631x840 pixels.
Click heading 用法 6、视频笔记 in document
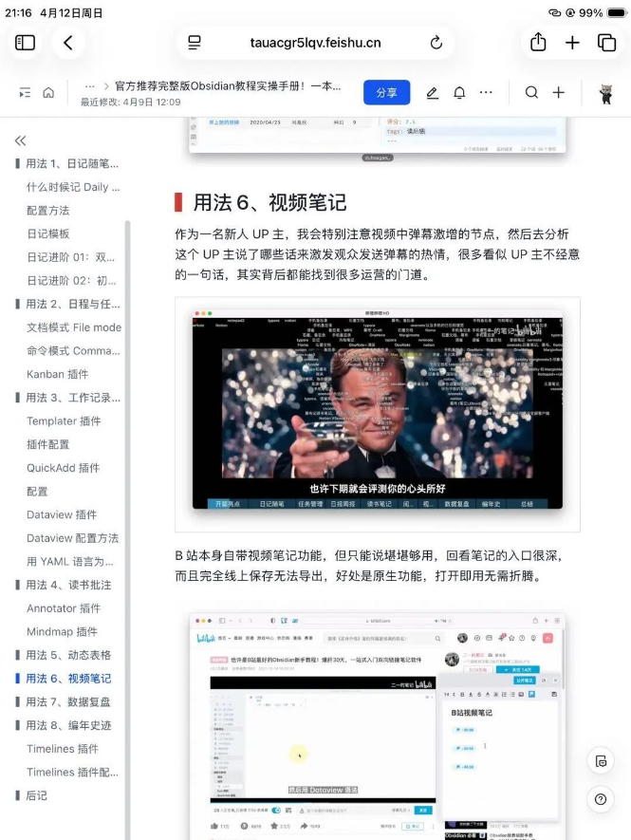coord(270,202)
